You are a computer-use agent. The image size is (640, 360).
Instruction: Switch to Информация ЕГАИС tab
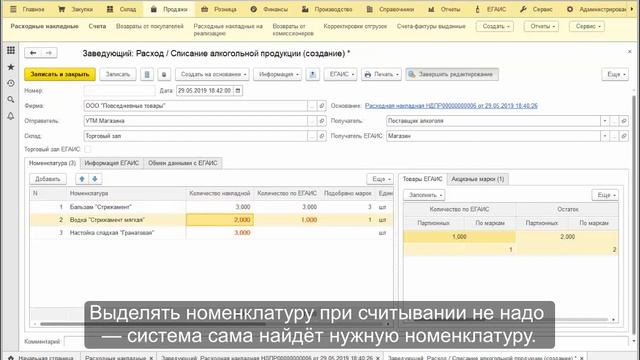click(x=112, y=163)
